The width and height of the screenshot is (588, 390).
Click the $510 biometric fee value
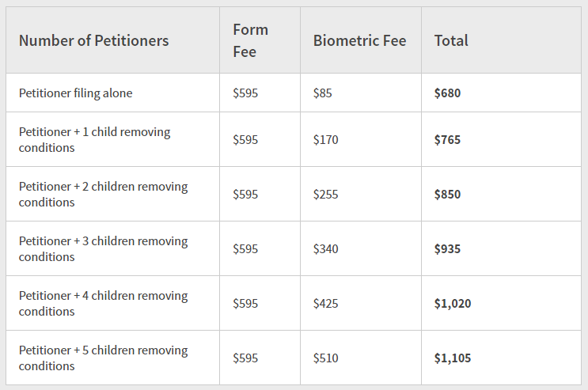[325, 358]
